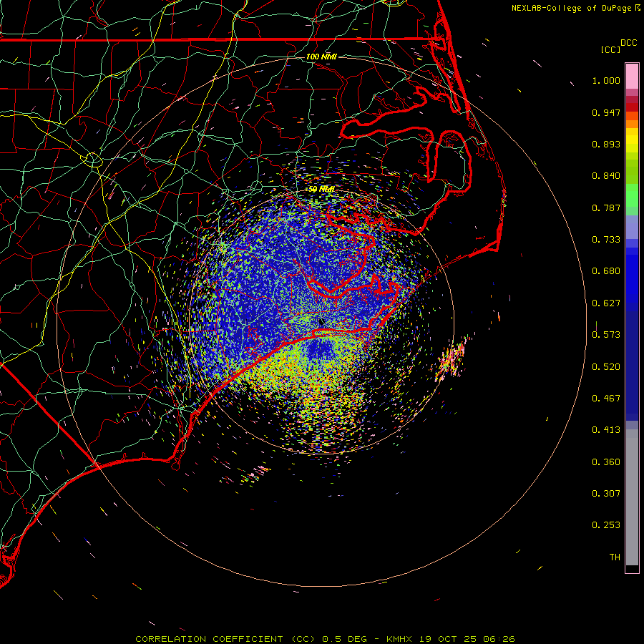Click the gray low-value color bar segment
The height and width of the screenshot is (644, 644).
(x=632, y=497)
